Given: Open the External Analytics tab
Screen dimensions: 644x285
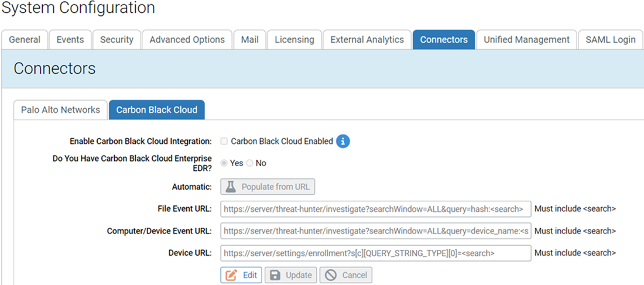Looking at the screenshot, I should coord(367,40).
